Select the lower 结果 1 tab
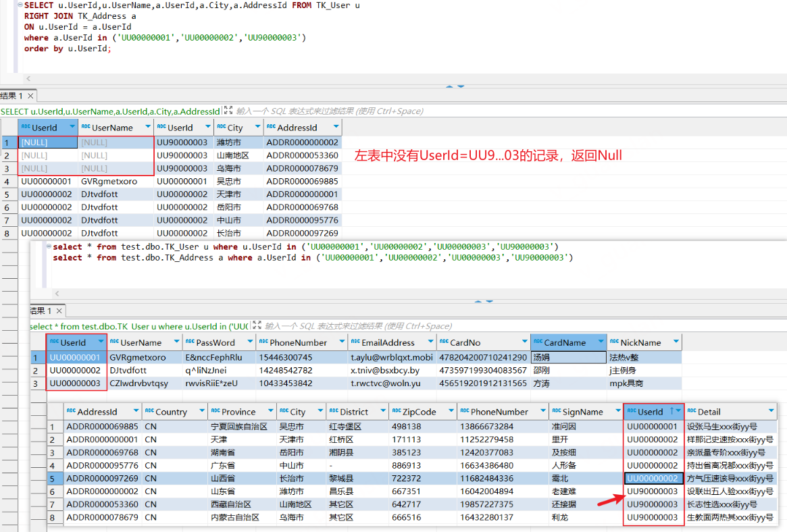This screenshot has width=787, height=532. (40, 311)
